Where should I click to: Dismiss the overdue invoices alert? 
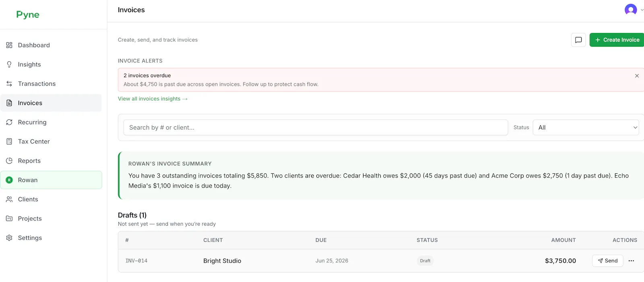click(x=637, y=76)
